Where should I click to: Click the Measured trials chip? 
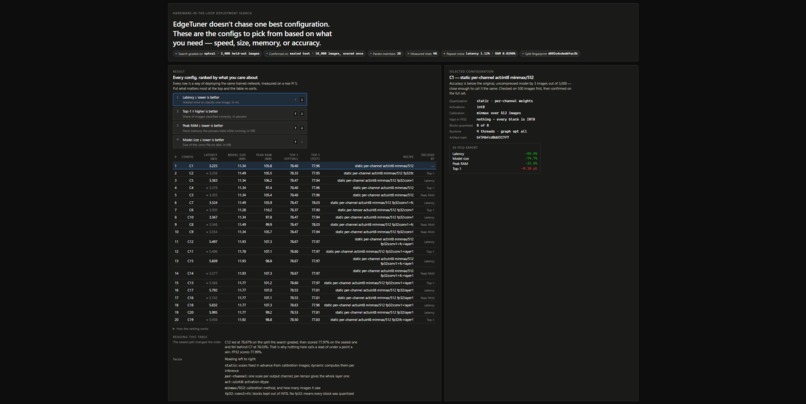[x=422, y=53]
